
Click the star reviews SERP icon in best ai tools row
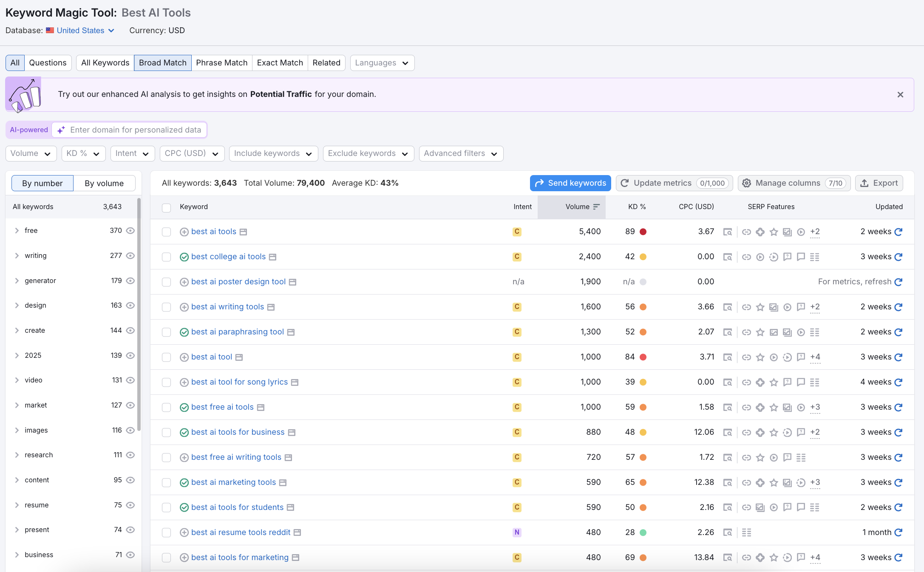coord(774,232)
